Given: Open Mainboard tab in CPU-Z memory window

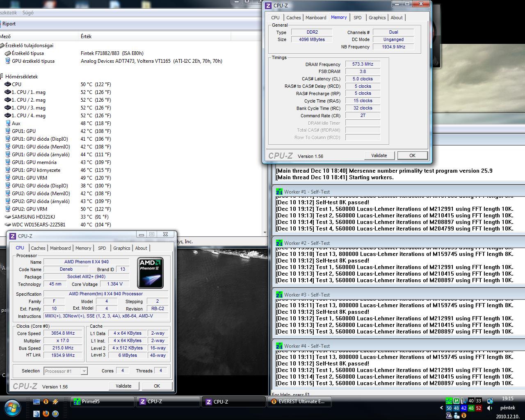Looking at the screenshot, I should click(316, 18).
